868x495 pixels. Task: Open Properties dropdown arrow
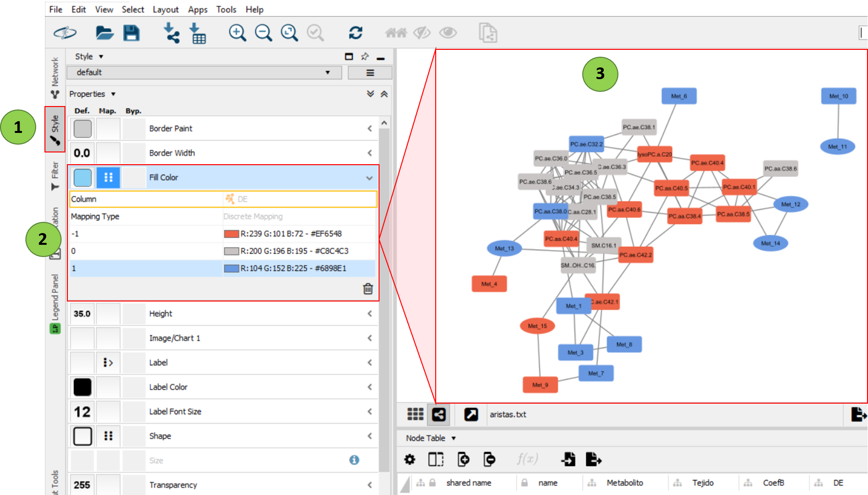pyautogui.click(x=113, y=94)
